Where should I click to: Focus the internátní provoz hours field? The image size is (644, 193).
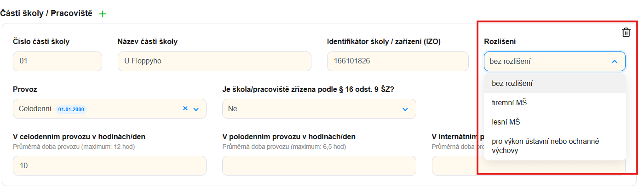pyautogui.click(x=455, y=165)
